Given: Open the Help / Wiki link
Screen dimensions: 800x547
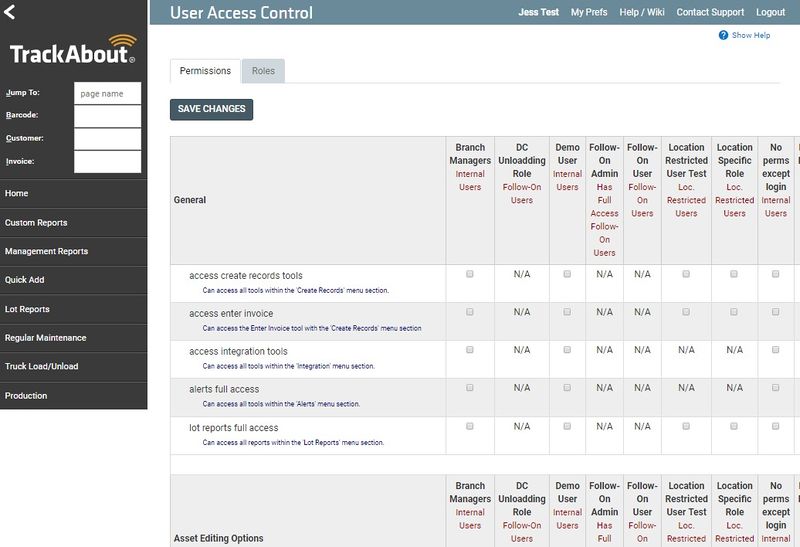Looking at the screenshot, I should pyautogui.click(x=642, y=12).
